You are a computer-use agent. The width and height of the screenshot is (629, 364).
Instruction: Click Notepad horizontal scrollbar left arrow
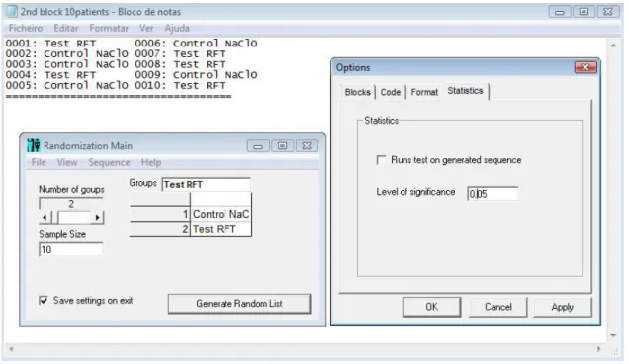pos(11,349)
